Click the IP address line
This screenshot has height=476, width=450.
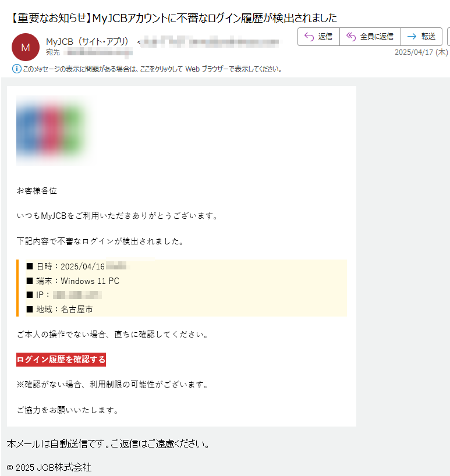pos(64,295)
